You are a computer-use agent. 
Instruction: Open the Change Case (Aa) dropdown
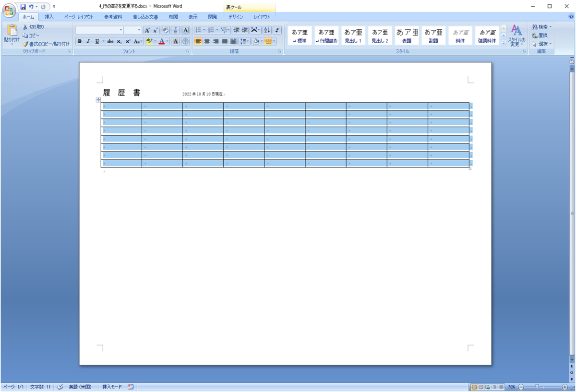pyautogui.click(x=138, y=41)
